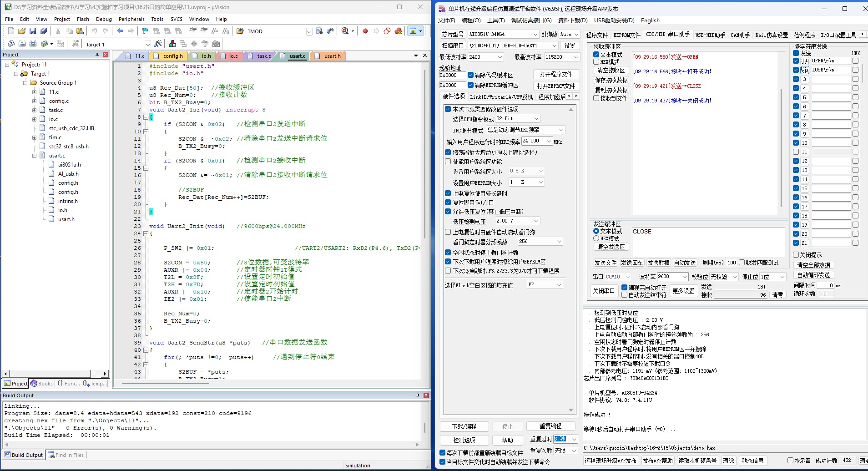Click 发送数据 button

click(658, 263)
